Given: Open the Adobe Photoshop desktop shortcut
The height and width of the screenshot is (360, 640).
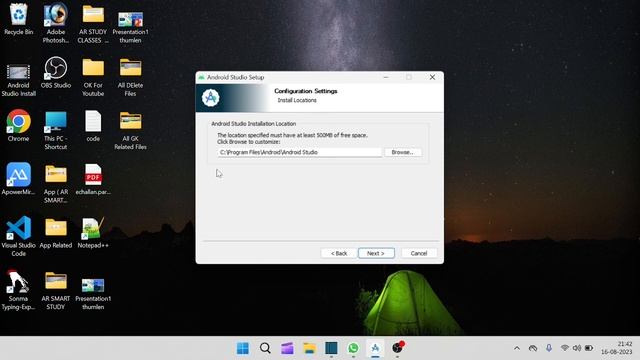Looking at the screenshot, I should click(x=56, y=22).
